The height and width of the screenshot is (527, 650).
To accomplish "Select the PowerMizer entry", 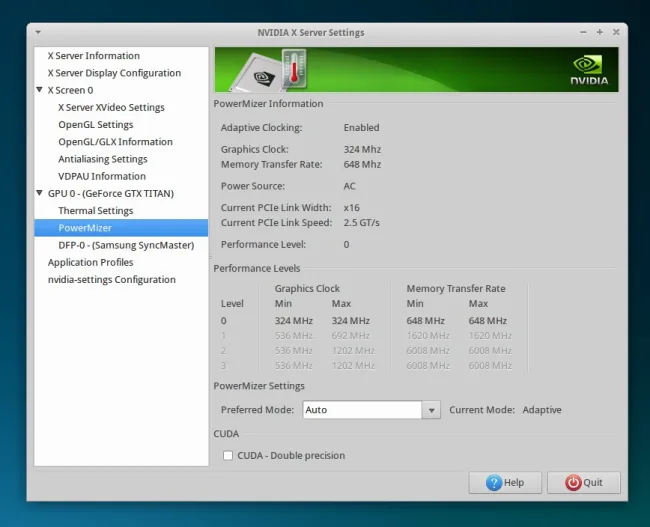I will [x=121, y=228].
